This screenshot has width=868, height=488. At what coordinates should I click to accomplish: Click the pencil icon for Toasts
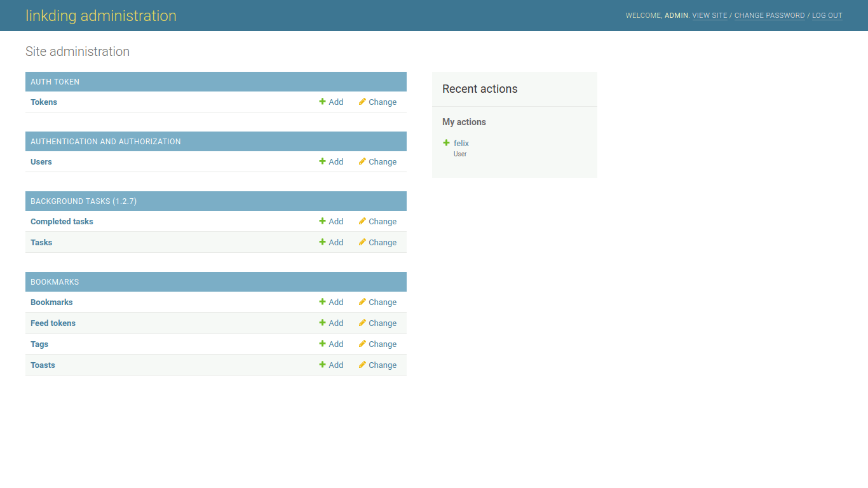pyautogui.click(x=362, y=365)
